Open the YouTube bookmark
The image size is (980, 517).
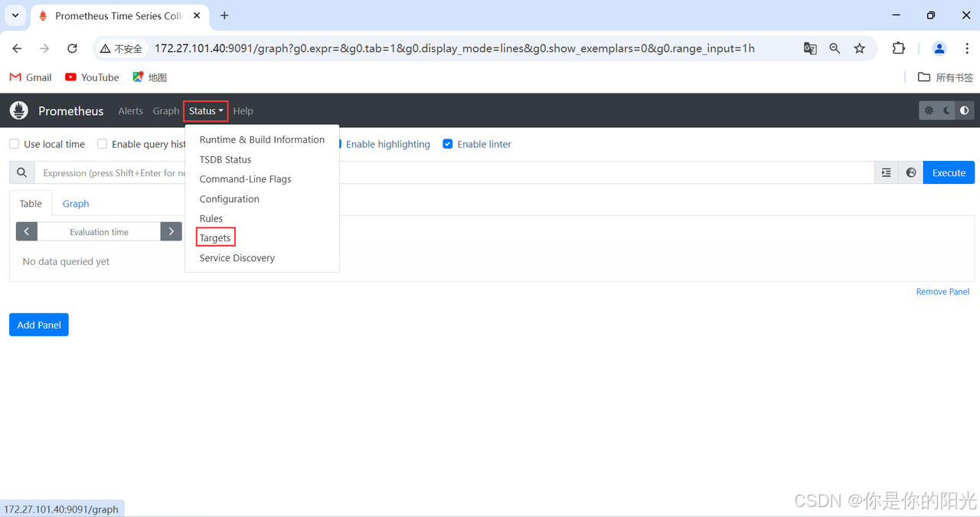[x=92, y=77]
